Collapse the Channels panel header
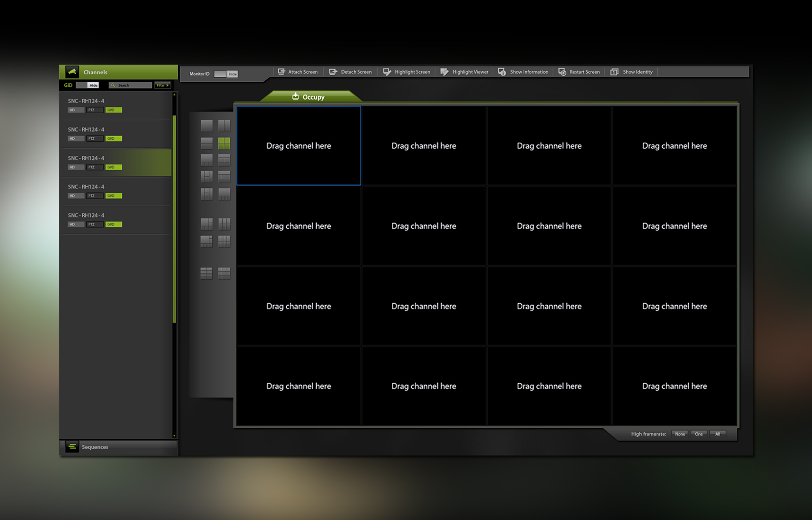812x520 pixels. click(x=119, y=72)
